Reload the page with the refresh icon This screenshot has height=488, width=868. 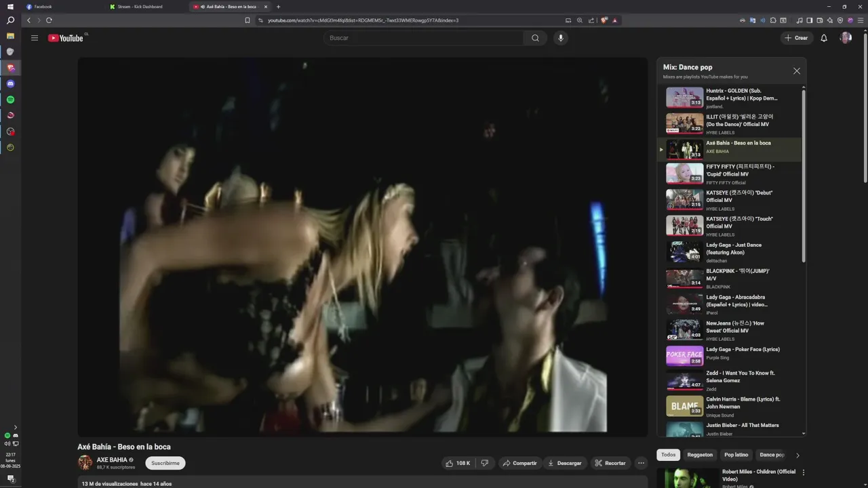coord(49,20)
